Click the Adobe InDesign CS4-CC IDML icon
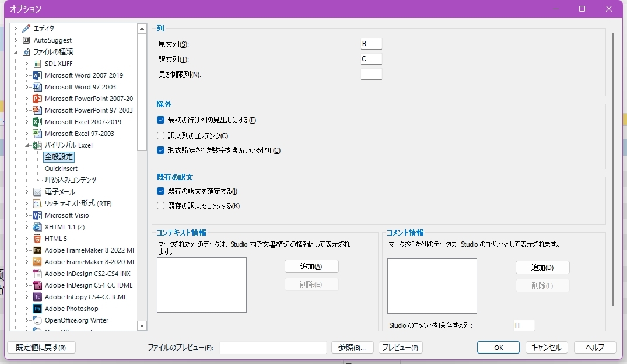 (x=37, y=285)
